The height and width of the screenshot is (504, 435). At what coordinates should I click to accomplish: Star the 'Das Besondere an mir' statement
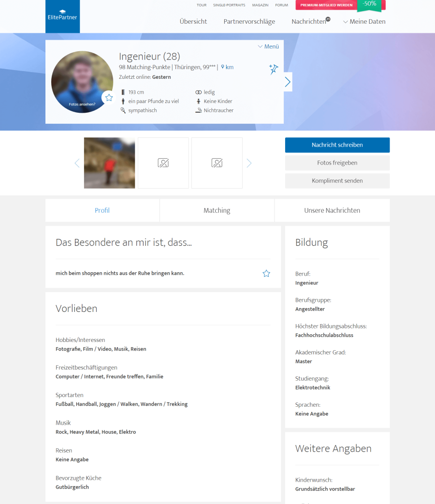(266, 273)
